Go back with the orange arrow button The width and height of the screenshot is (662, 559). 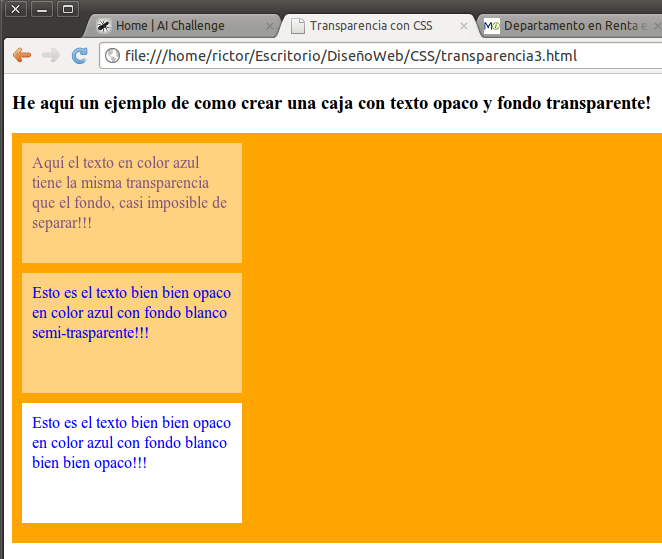pos(22,55)
